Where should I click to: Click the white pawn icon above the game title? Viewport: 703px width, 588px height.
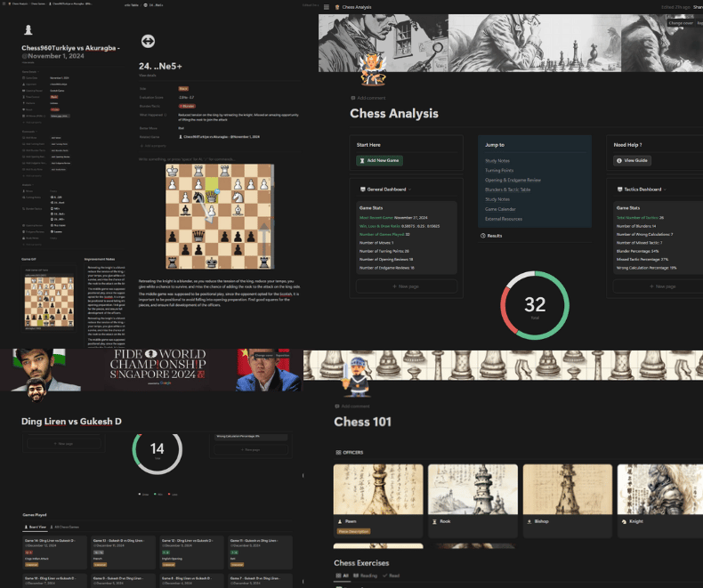point(28,30)
